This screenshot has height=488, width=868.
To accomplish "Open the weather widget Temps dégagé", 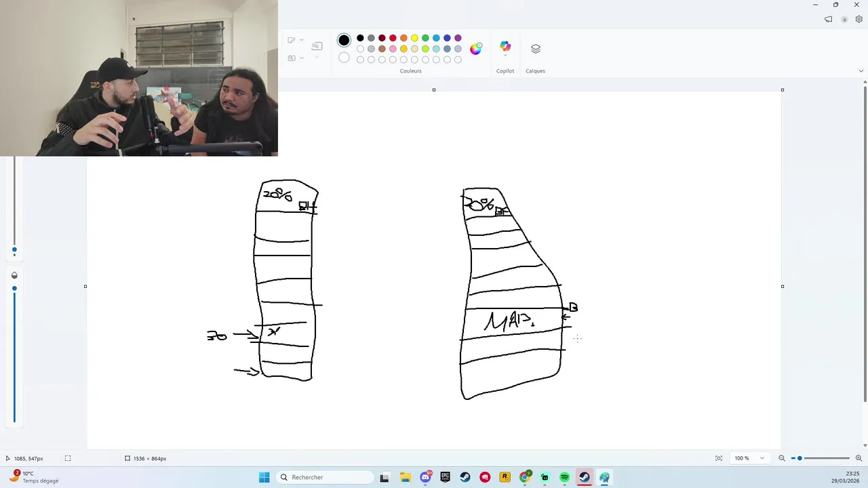I will pyautogui.click(x=34, y=477).
